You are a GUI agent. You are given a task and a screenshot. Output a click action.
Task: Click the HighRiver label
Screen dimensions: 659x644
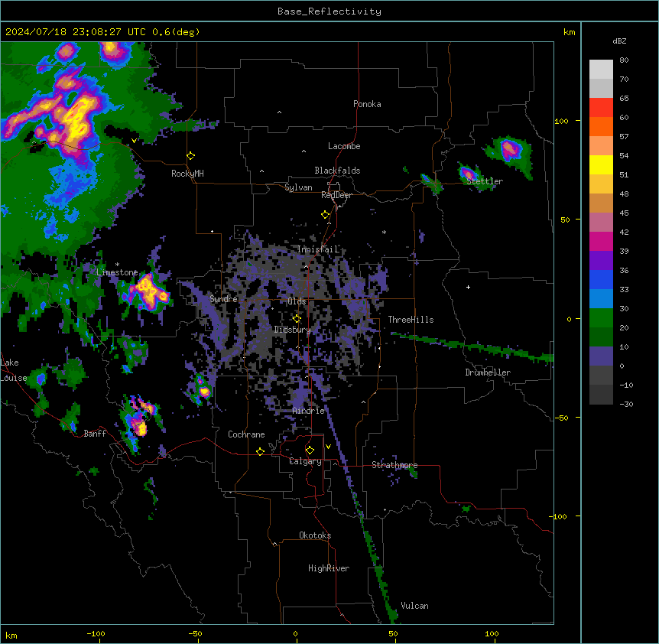(329, 568)
